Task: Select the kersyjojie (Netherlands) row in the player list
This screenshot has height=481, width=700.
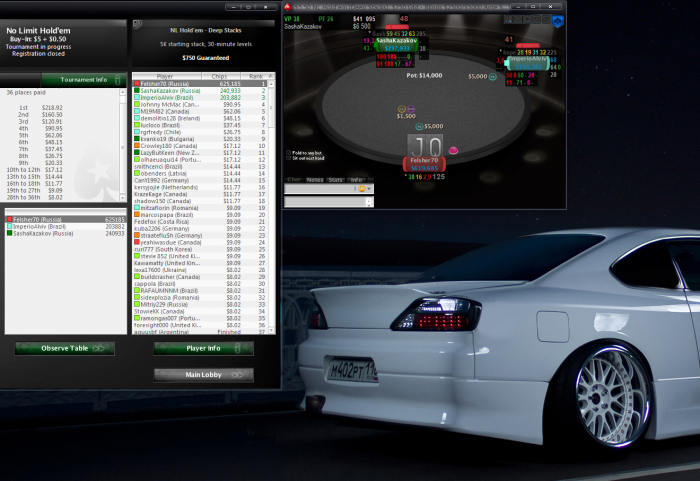Action: [x=200, y=187]
